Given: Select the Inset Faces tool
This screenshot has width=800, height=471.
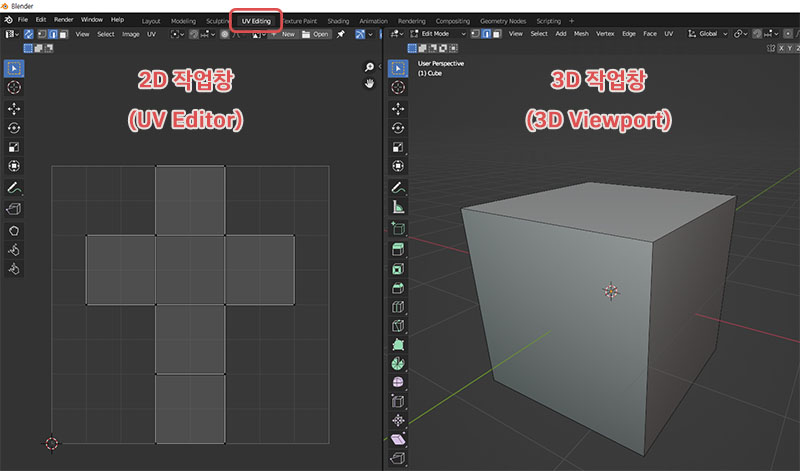Looking at the screenshot, I should (x=398, y=269).
